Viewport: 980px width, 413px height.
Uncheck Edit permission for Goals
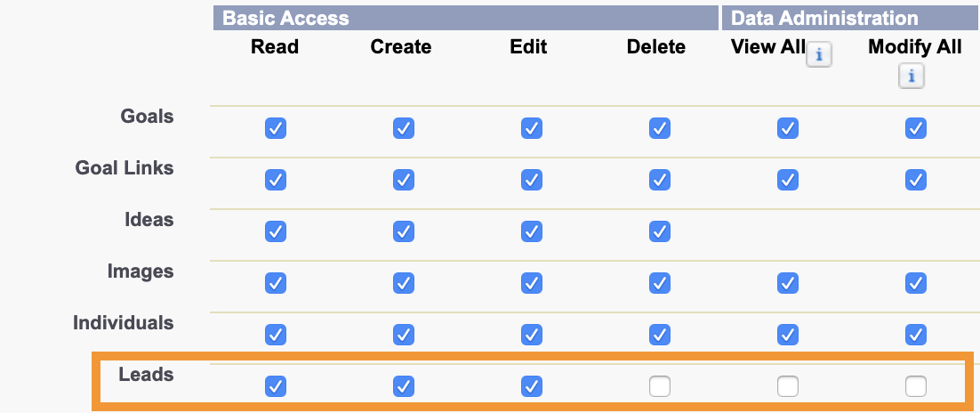531,128
